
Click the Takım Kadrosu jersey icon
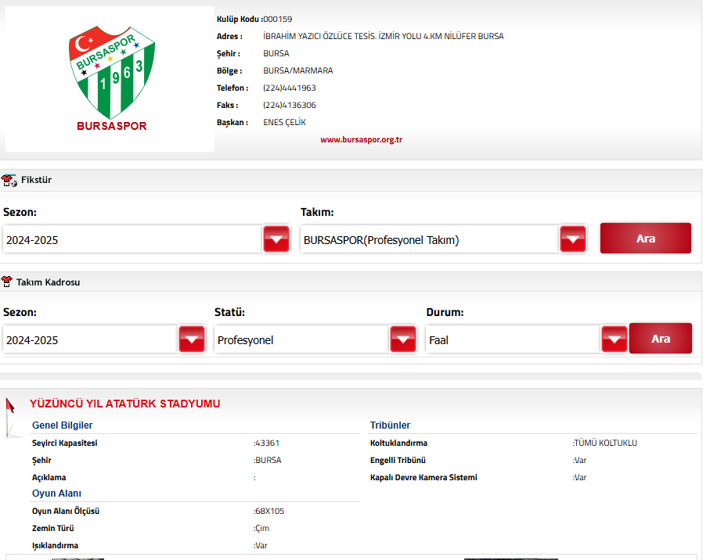tap(7, 282)
